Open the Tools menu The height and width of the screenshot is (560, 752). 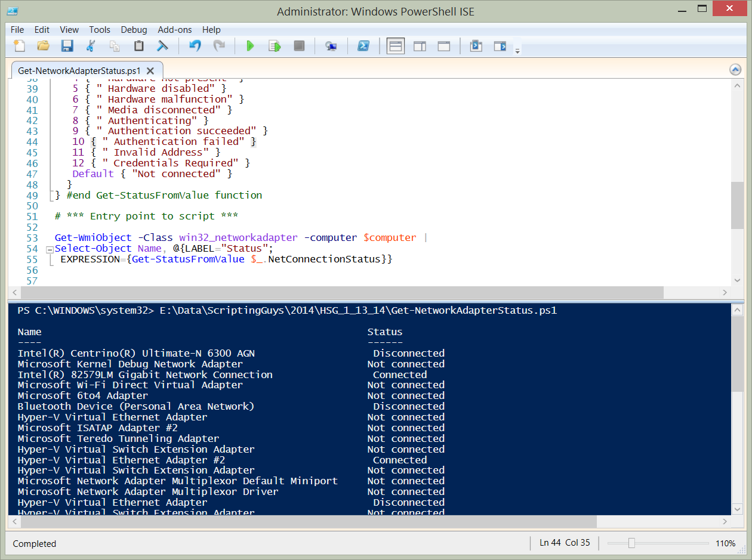100,29
